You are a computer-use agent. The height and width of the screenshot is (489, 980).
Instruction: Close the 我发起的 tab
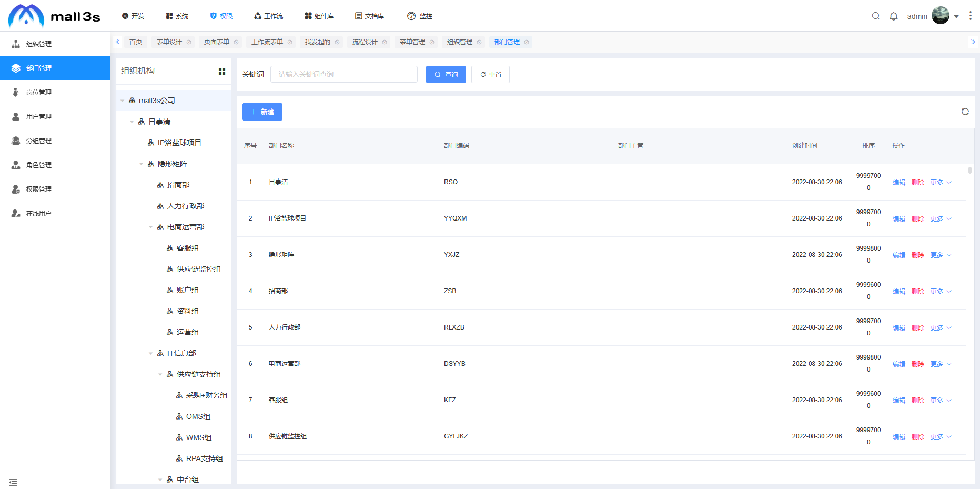coord(337,42)
